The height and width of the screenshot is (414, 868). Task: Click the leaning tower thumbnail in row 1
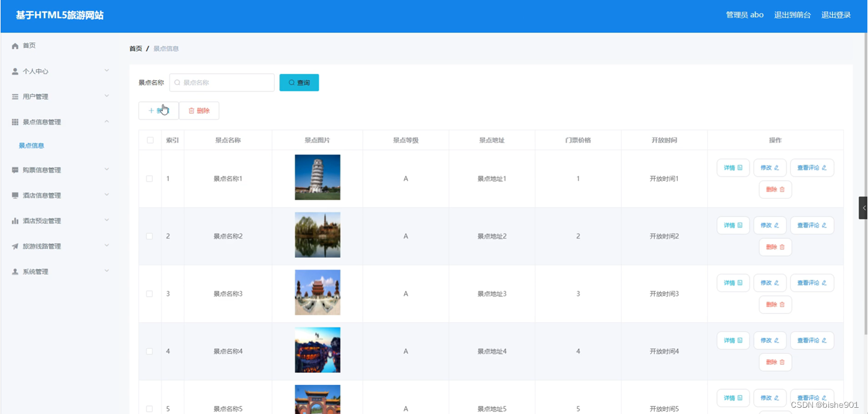318,177
